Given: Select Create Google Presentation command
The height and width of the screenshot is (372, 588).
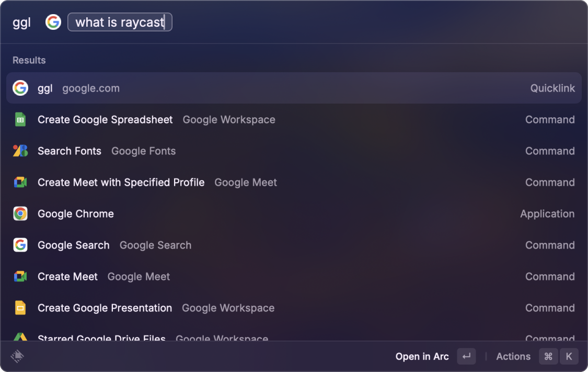Looking at the screenshot, I should point(294,308).
